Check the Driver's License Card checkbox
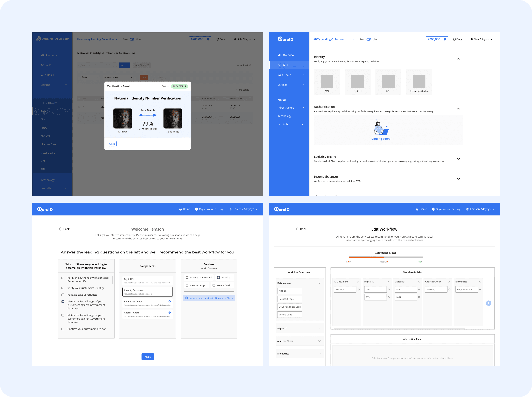The height and width of the screenshot is (397, 532). click(x=187, y=278)
